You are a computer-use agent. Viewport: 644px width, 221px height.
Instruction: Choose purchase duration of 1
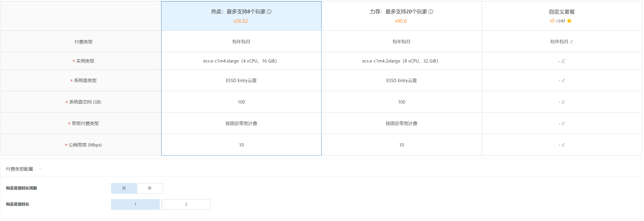click(x=135, y=204)
